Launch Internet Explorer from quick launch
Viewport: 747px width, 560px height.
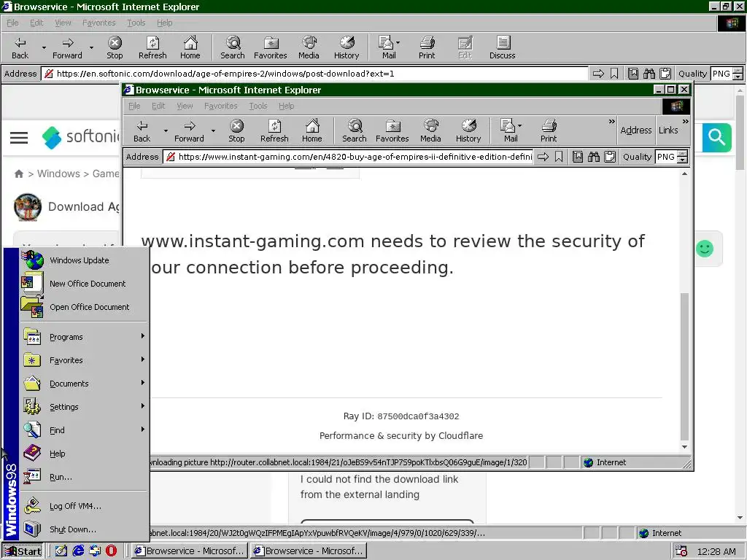77,551
